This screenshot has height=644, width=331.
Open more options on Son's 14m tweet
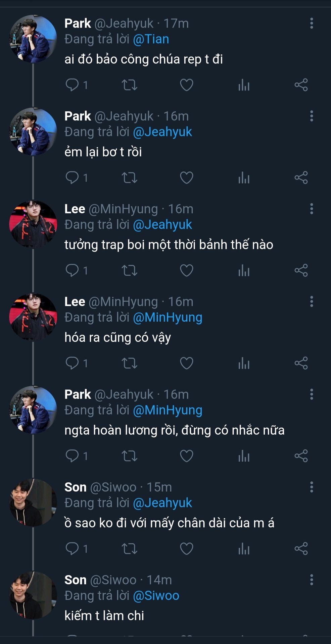[x=312, y=580]
